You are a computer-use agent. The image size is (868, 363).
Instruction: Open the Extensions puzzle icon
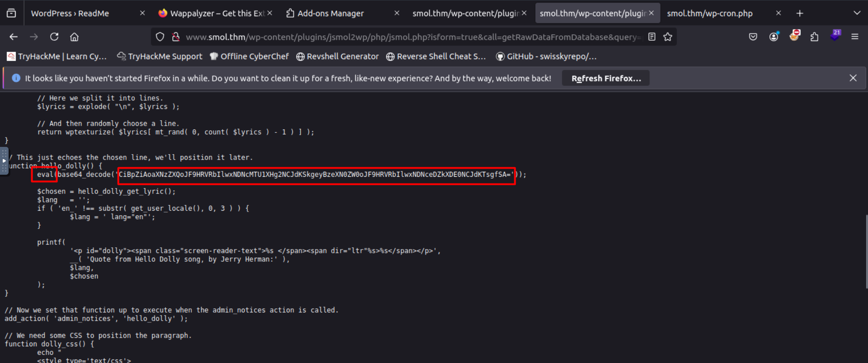point(814,37)
